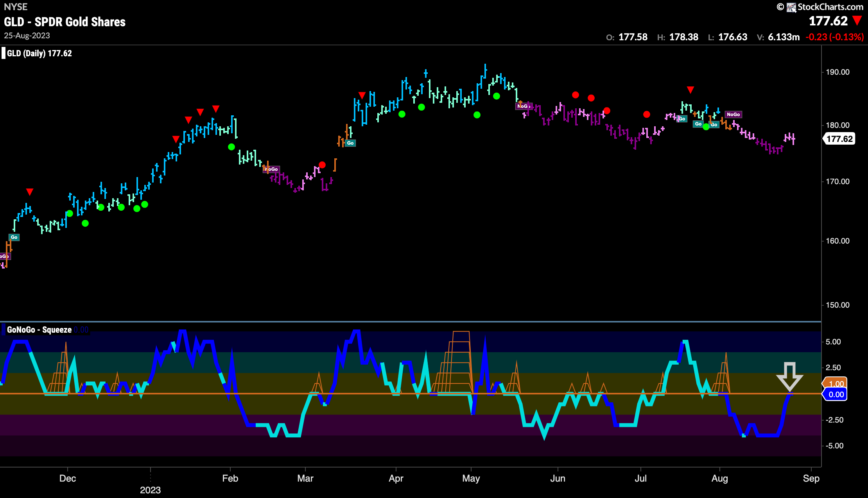Click the NoGo flag in early August
Screen dimensions: 868x498
pyautogui.click(x=733, y=115)
